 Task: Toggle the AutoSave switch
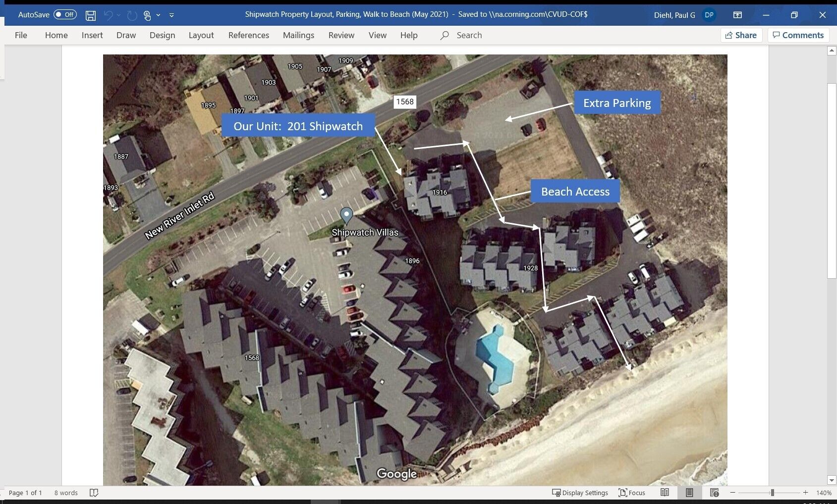tap(65, 14)
